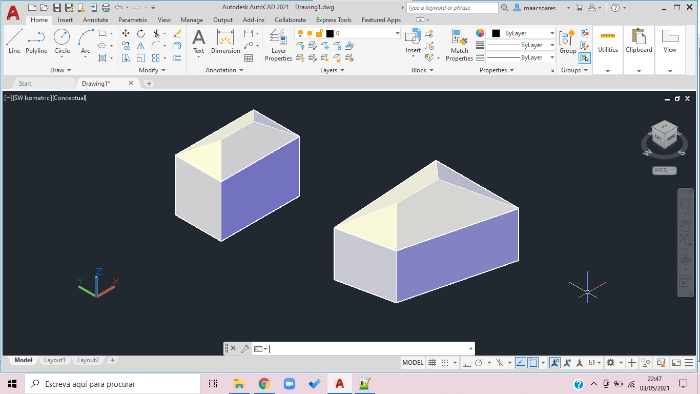Expand the Annotation panel
Image resolution: width=700 pixels, height=394 pixels.
click(224, 70)
